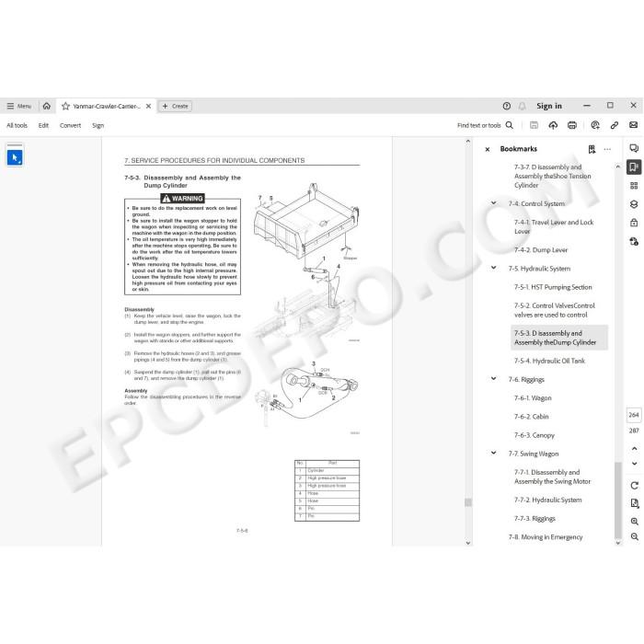Go to the Home icon
This screenshot has height=644, width=644.
47,106
